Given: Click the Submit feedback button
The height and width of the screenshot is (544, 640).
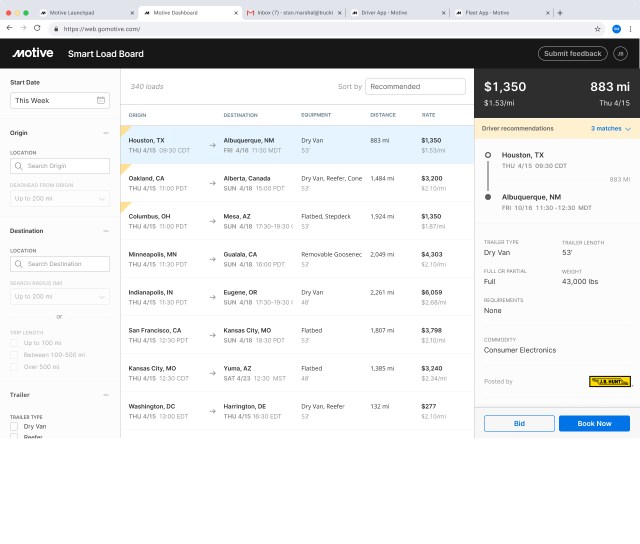Looking at the screenshot, I should (572, 53).
